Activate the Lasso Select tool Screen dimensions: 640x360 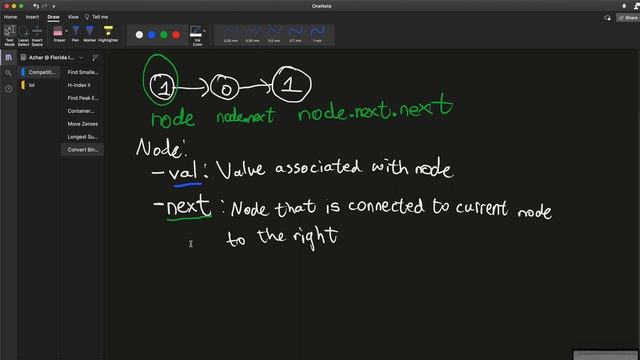point(23,35)
